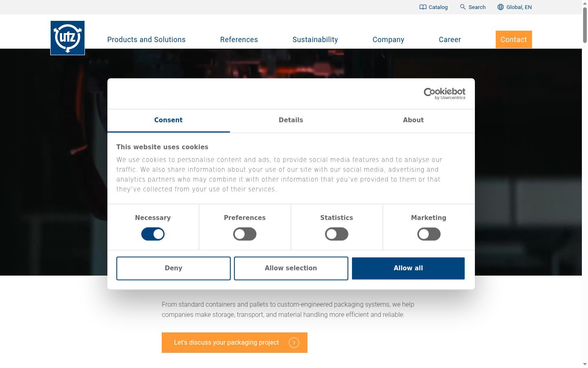Click the 'This website uses cookies' heading

162,147
